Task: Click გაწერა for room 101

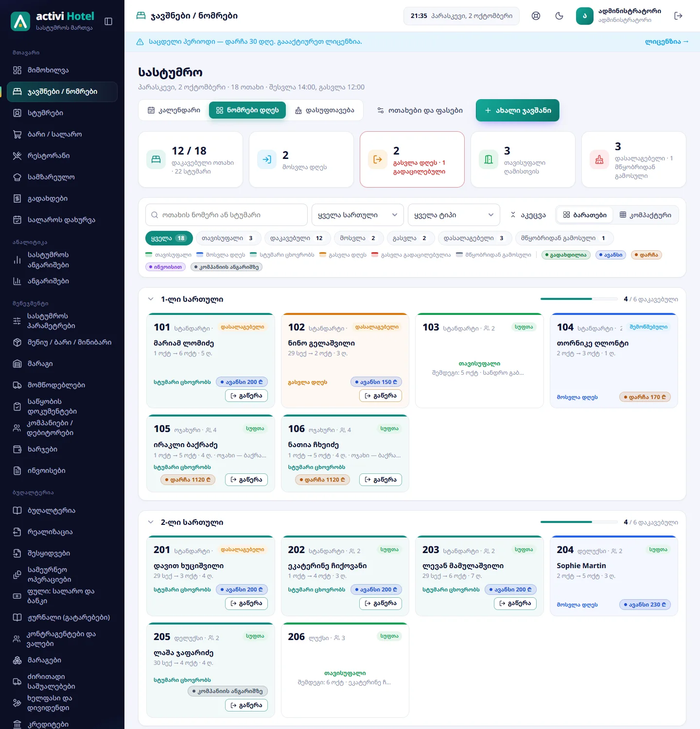Action: point(246,396)
